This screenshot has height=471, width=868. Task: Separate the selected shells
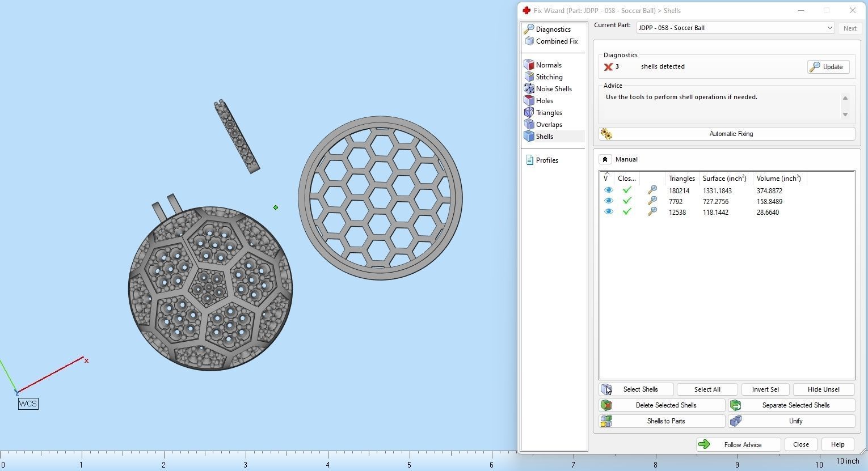(791, 405)
